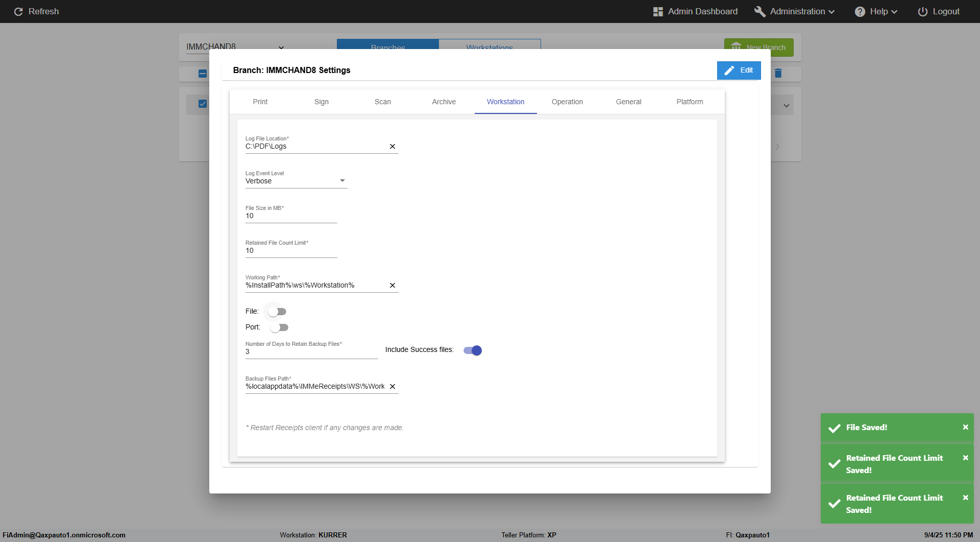The width and height of the screenshot is (980, 542).
Task: Toggle the File switch
Action: coord(277,312)
